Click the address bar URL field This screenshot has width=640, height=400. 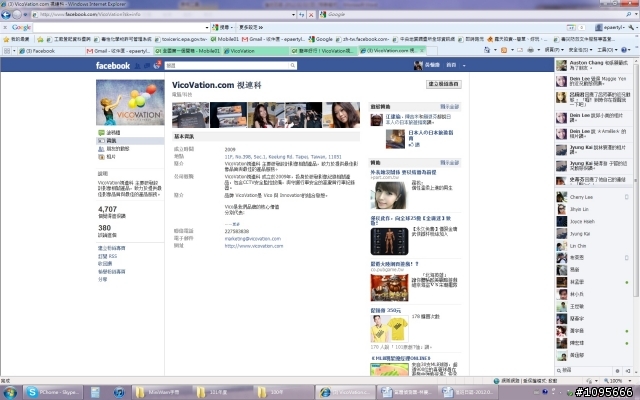point(163,14)
